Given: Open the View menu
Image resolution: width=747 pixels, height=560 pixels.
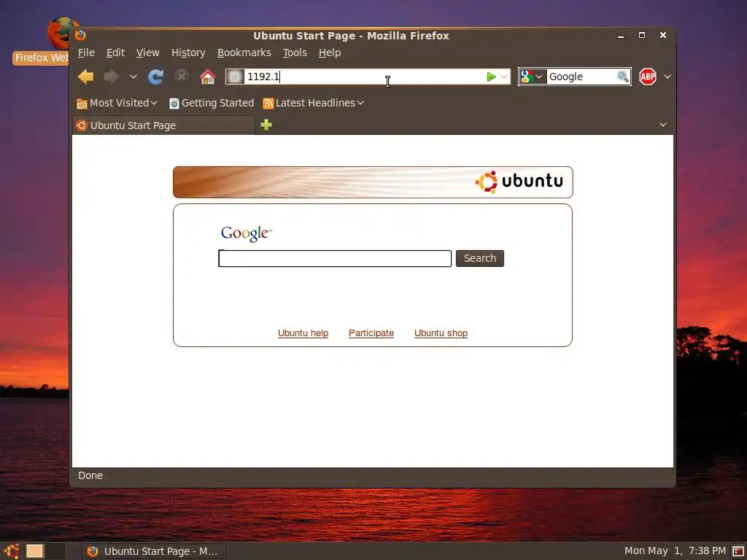Looking at the screenshot, I should click(147, 52).
